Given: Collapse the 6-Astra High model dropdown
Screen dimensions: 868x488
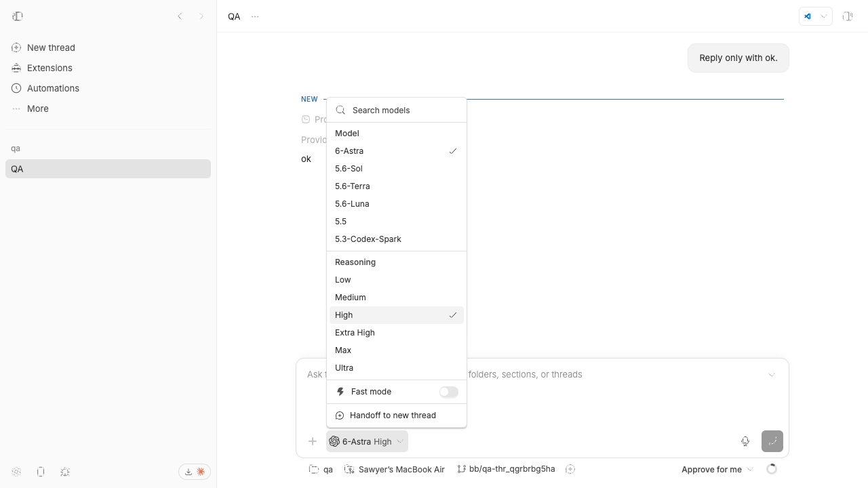Looking at the screenshot, I should (367, 441).
